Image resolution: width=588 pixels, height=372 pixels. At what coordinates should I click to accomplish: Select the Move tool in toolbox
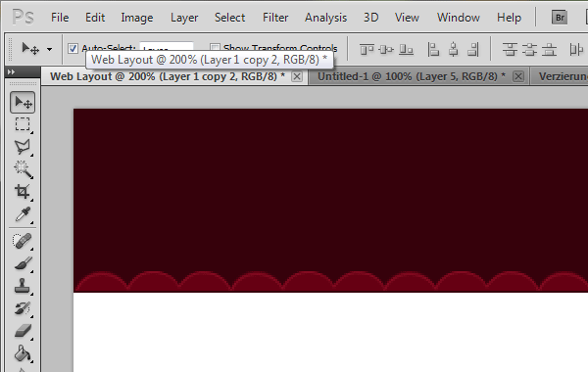(23, 102)
